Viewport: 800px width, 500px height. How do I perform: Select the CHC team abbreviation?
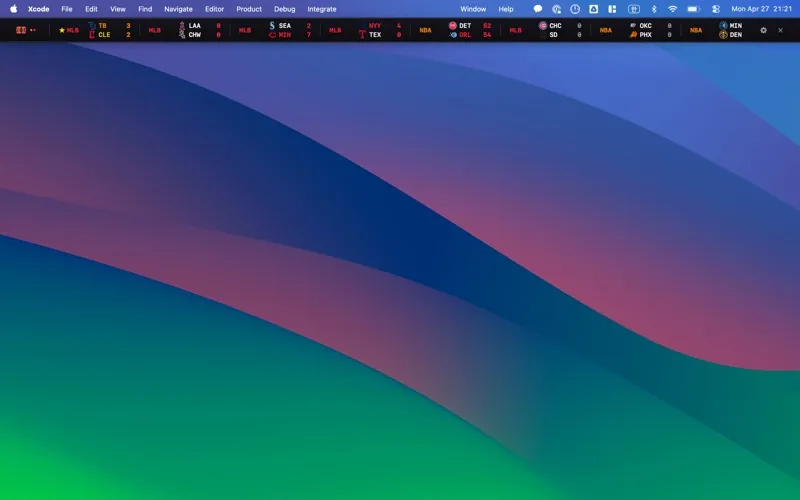point(555,26)
